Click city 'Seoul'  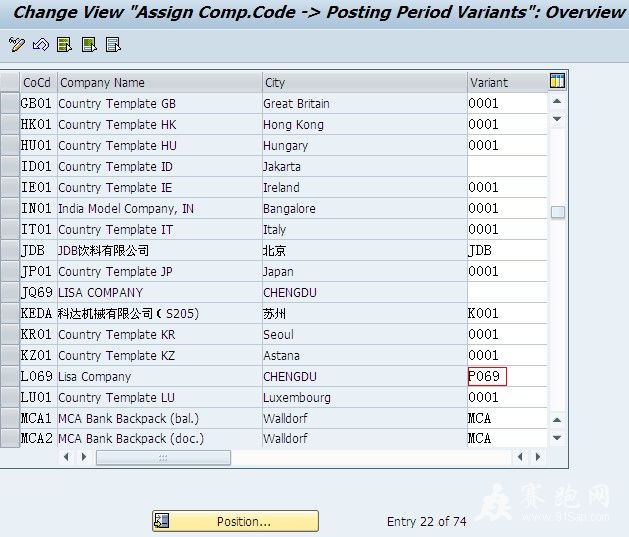[278, 334]
